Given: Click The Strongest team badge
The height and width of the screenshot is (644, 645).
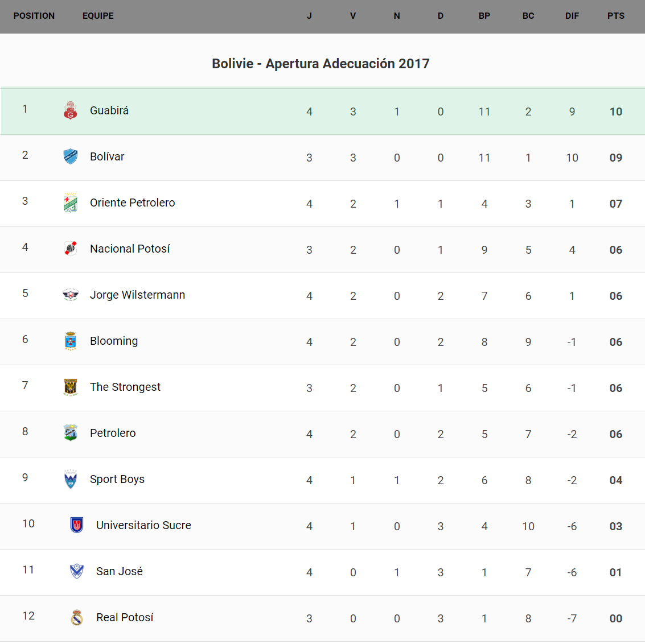Looking at the screenshot, I should (71, 387).
